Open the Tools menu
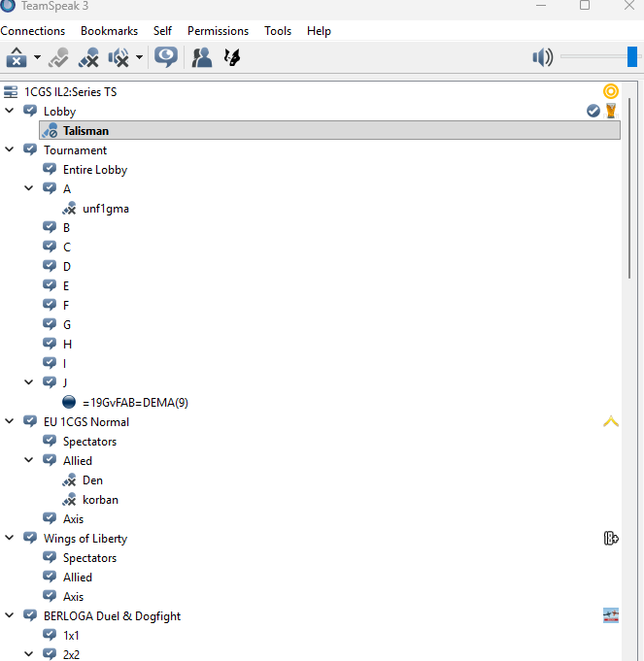 point(278,31)
